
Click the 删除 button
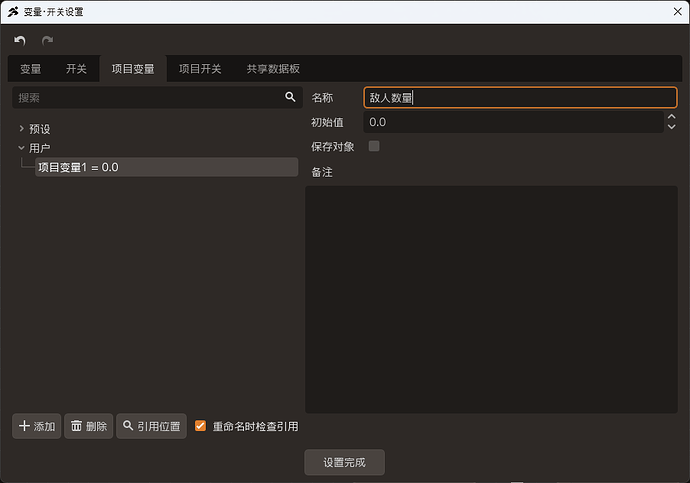[x=88, y=426]
